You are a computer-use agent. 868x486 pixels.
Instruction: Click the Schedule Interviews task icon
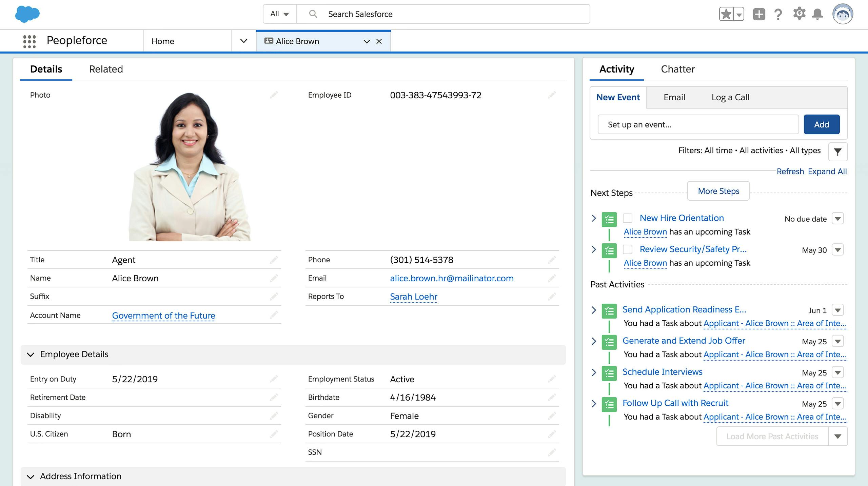[x=609, y=373]
